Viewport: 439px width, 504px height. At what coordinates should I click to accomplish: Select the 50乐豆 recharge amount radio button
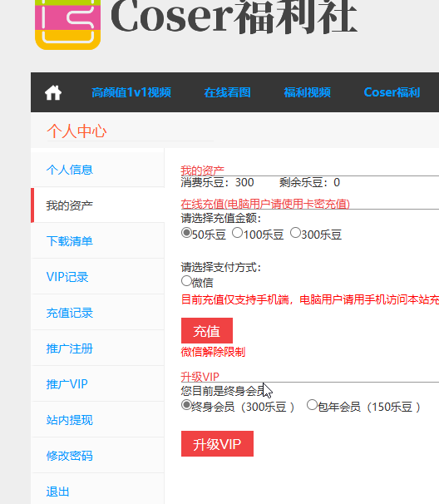(x=186, y=232)
